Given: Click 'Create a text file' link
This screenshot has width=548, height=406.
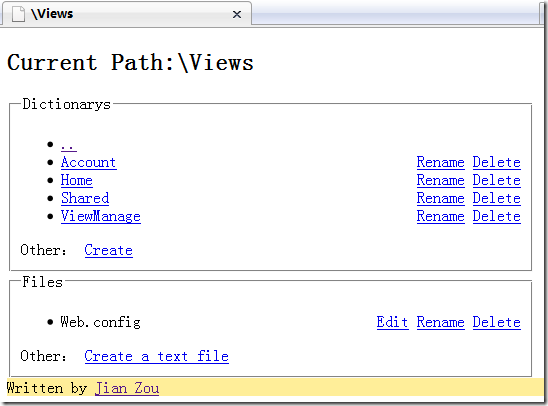Looking at the screenshot, I should tap(157, 356).
